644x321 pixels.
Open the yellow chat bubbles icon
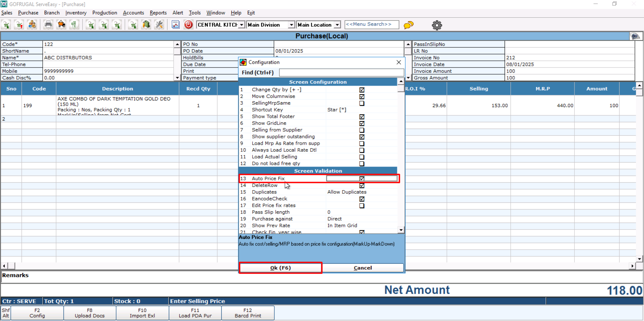pos(409,25)
